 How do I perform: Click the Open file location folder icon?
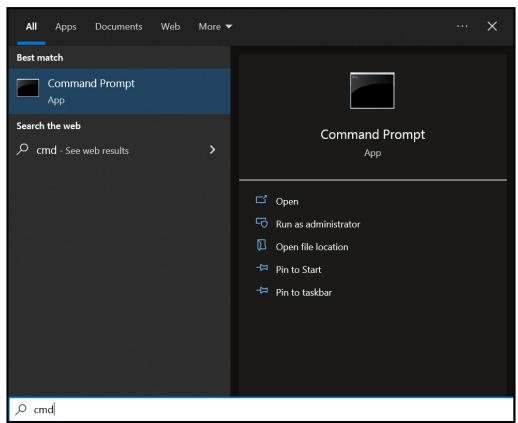(261, 245)
